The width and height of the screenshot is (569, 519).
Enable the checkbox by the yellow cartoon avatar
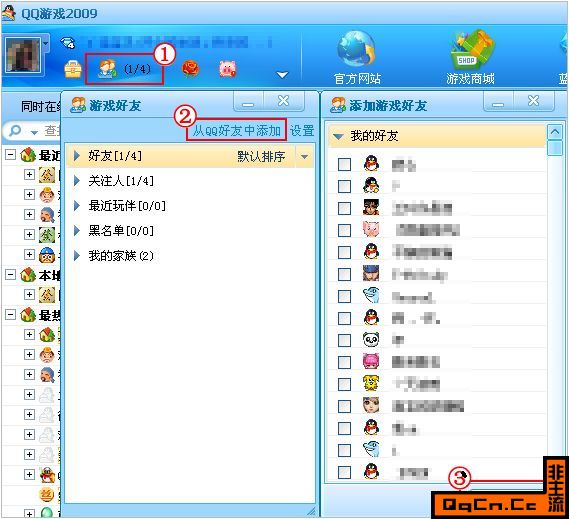(x=344, y=384)
